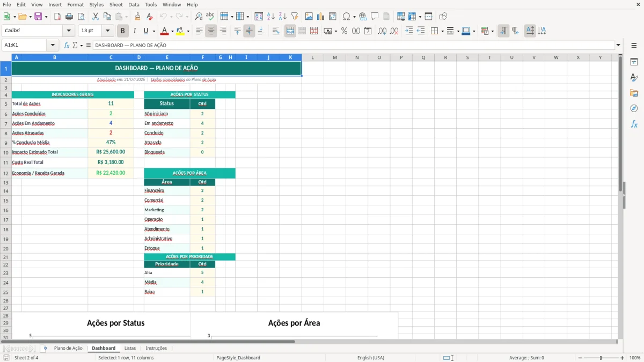Open the Format menu
Screen dimensions: 644x362
pyautogui.click(x=76, y=4)
